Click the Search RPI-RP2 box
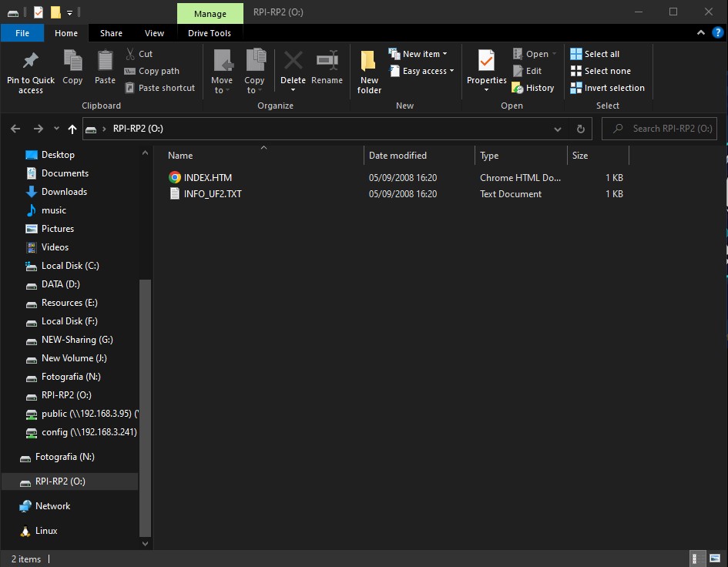Image resolution: width=728 pixels, height=567 pixels. 659,129
